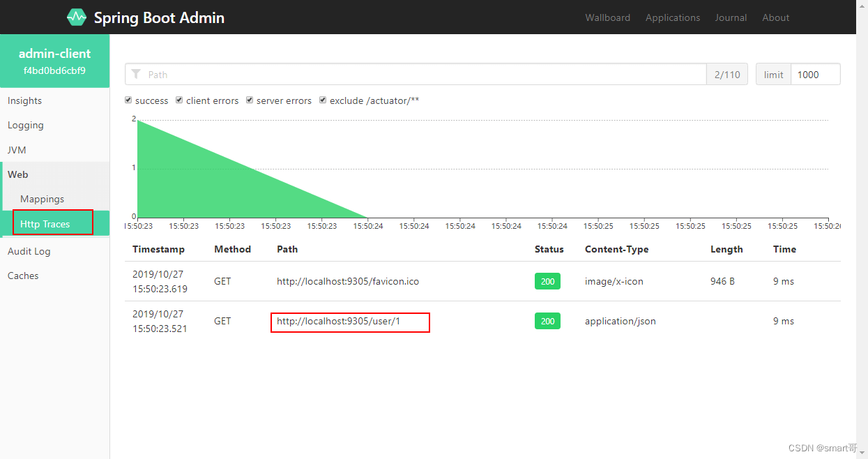This screenshot has height=459, width=868.
Task: Open the Caches section in the sidebar
Action: 23,276
